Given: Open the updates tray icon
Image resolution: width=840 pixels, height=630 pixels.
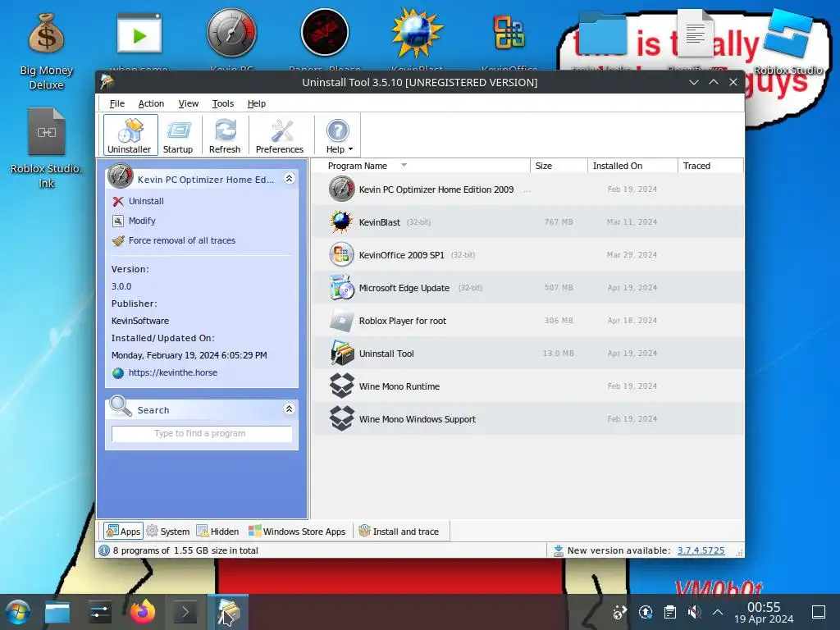Looking at the screenshot, I should [x=645, y=612].
